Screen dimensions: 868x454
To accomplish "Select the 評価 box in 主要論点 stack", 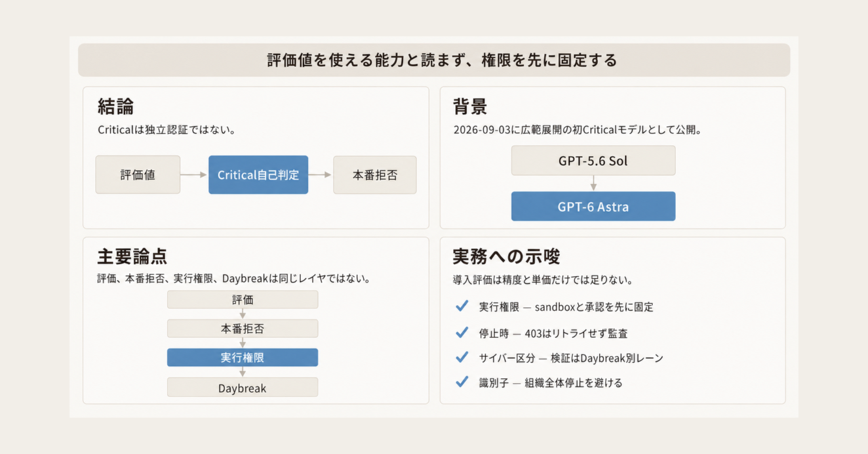I will pyautogui.click(x=243, y=300).
